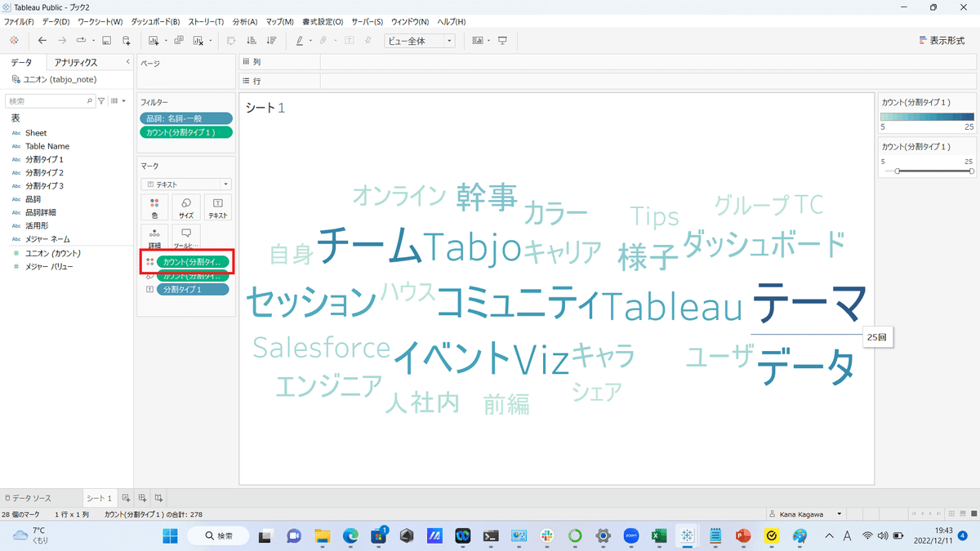Click the show/hide cards toolbar icon
The image size is (980, 551).
coord(478,40)
